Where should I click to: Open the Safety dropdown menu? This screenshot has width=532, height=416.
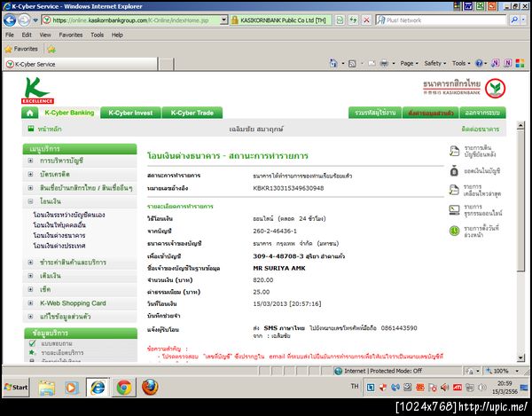coord(435,63)
